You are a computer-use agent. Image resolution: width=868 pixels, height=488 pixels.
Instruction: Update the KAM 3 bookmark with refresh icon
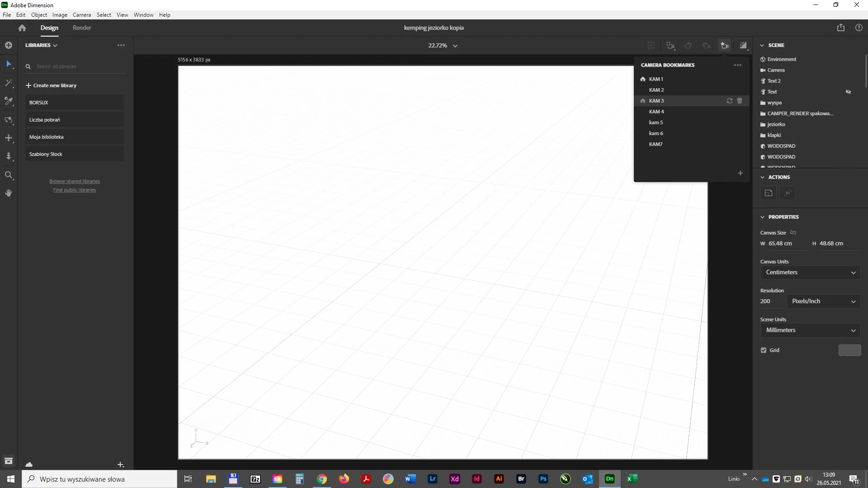729,101
